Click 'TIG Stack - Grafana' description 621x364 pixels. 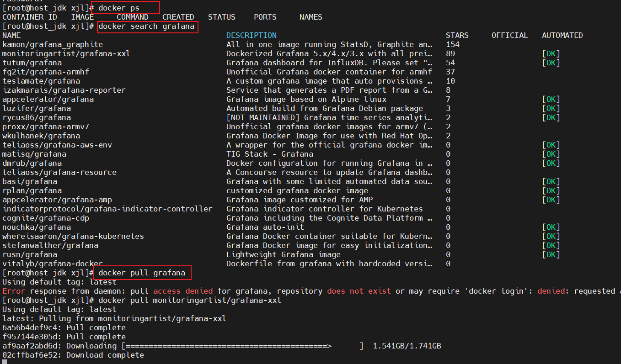pyautogui.click(x=270, y=154)
